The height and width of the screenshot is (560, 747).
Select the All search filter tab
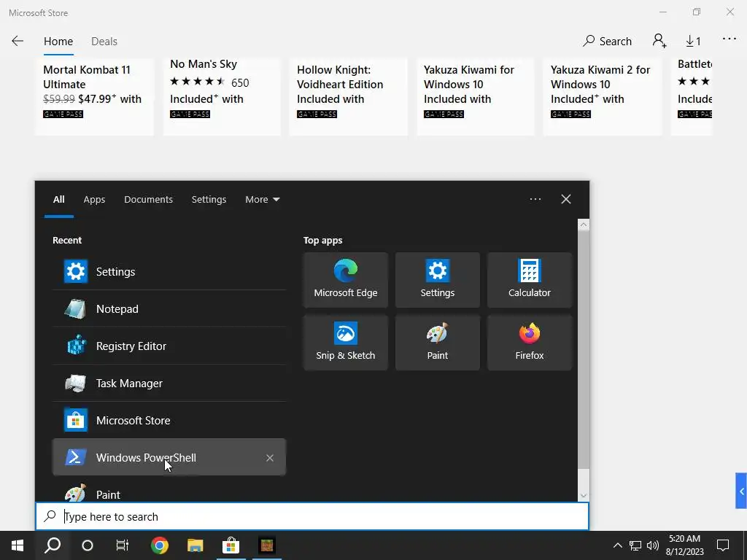(x=58, y=200)
